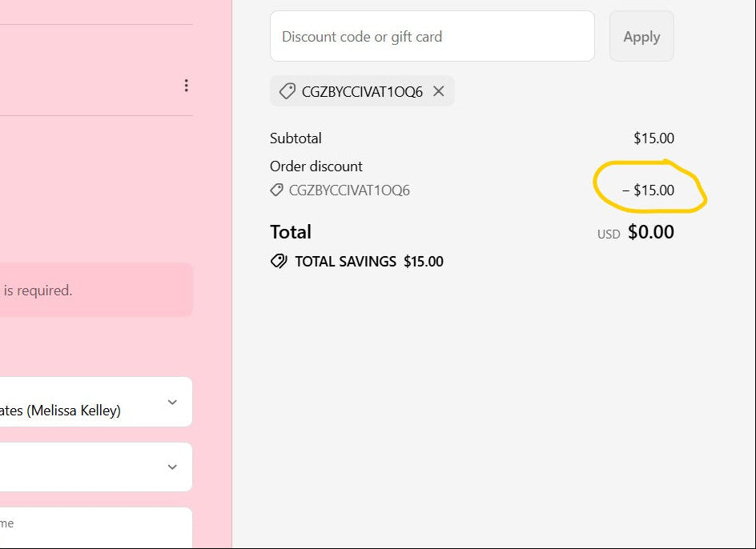This screenshot has height=549, width=756.
Task: Click the tag icon under Order discount
Action: coord(277,190)
